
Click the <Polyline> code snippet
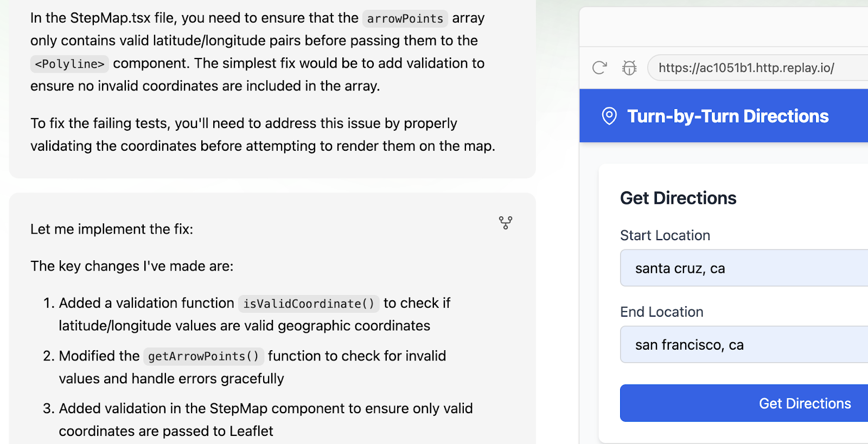point(69,64)
